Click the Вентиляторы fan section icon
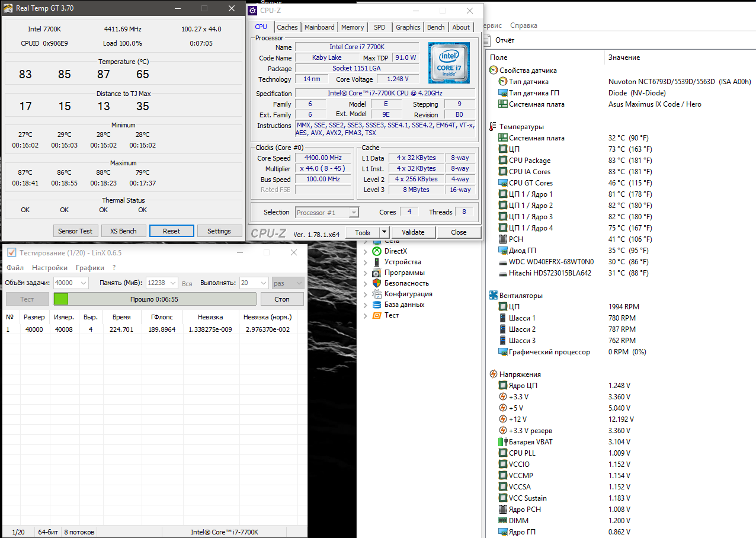 click(x=494, y=295)
